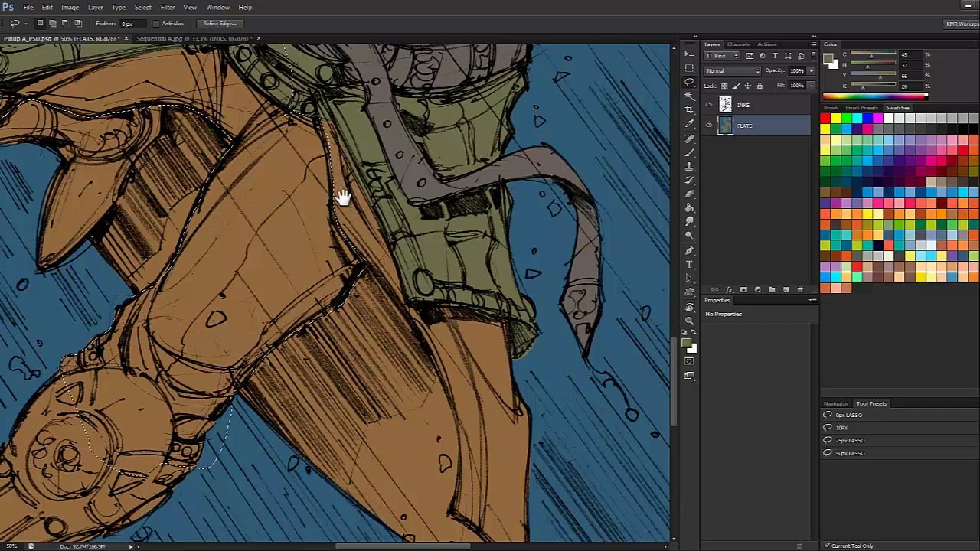The width and height of the screenshot is (980, 551).
Task: Open the Lasso tool preset picker
Action: click(x=18, y=24)
